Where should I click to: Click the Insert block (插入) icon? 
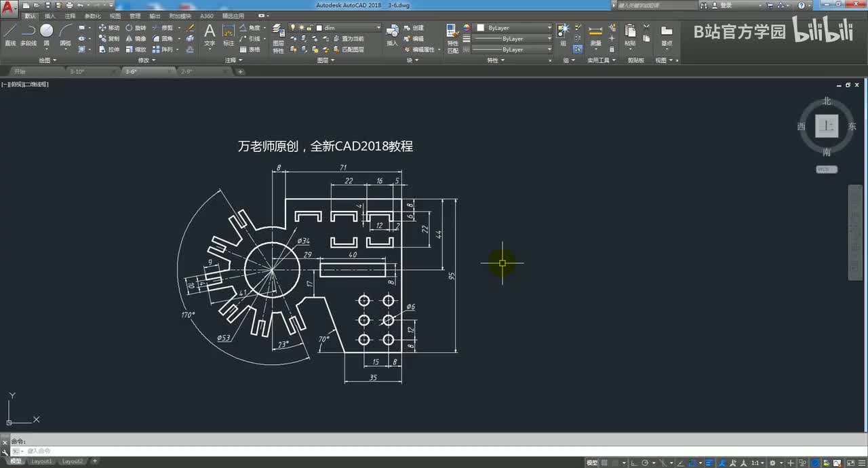(x=393, y=35)
